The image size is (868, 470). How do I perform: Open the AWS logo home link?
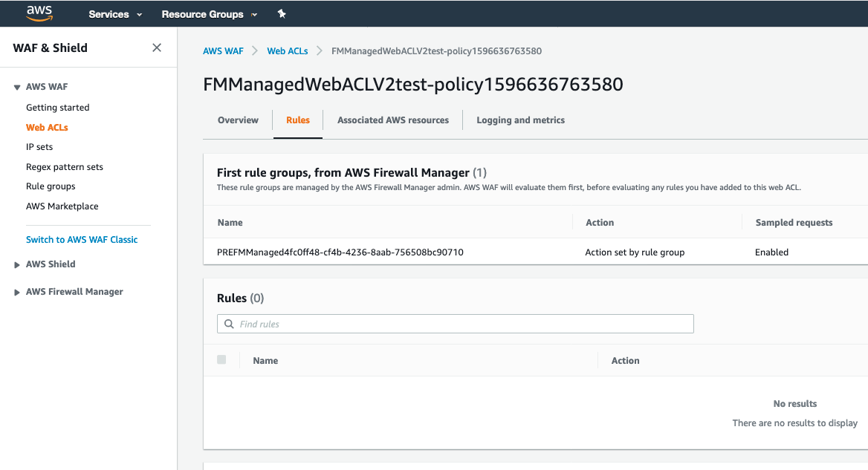[x=39, y=13]
